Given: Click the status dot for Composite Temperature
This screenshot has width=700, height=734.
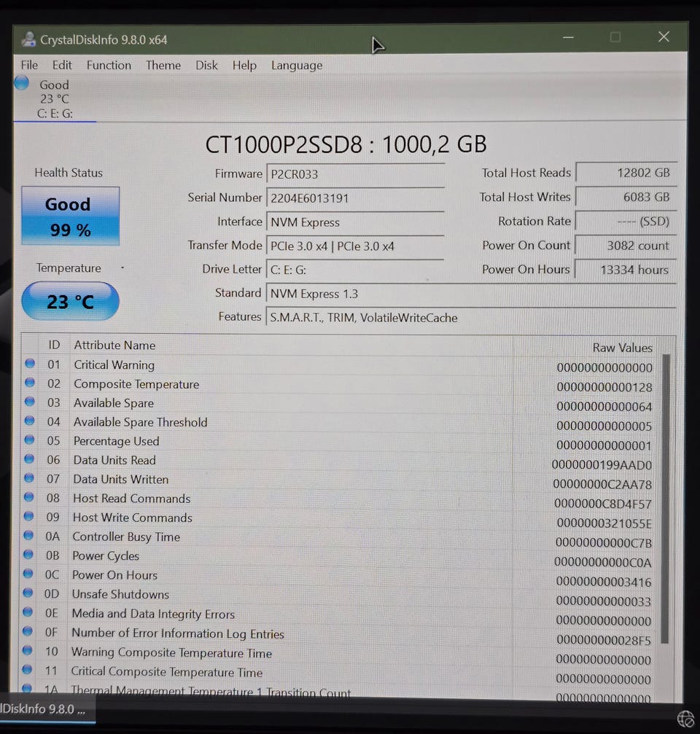Looking at the screenshot, I should click(x=30, y=382).
